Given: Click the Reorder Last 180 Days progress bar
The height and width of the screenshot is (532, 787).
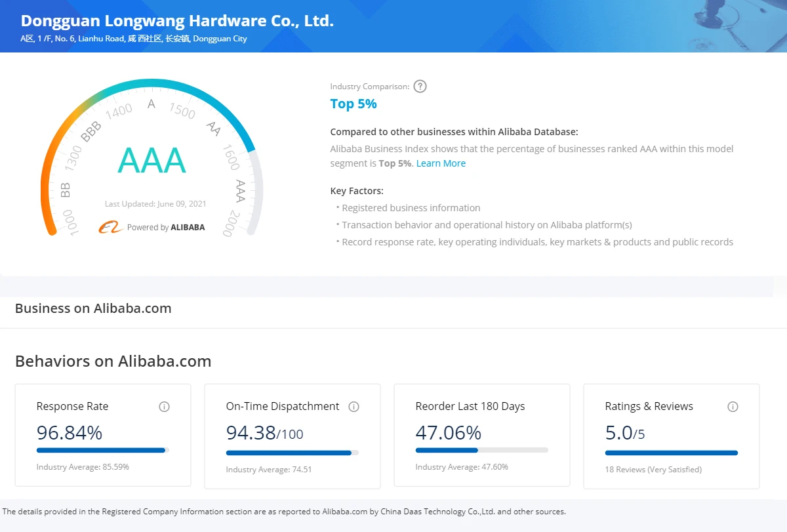Looking at the screenshot, I should pyautogui.click(x=482, y=450).
